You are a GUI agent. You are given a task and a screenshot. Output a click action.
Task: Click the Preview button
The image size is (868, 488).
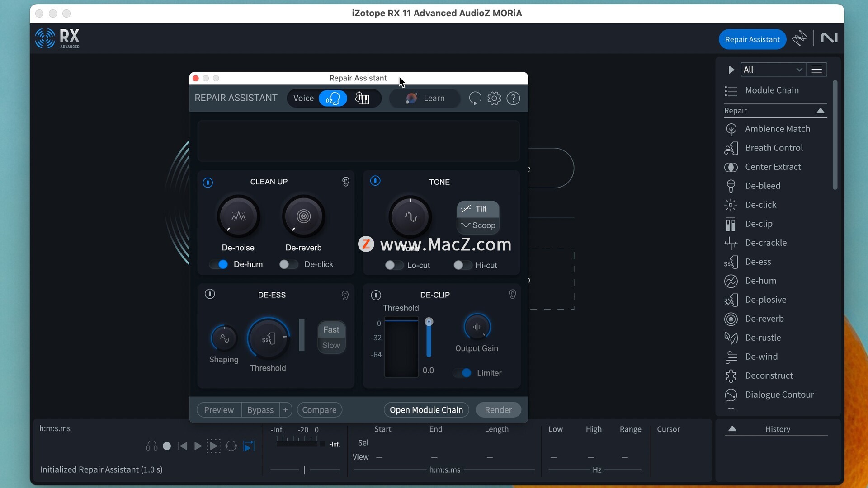(x=219, y=410)
